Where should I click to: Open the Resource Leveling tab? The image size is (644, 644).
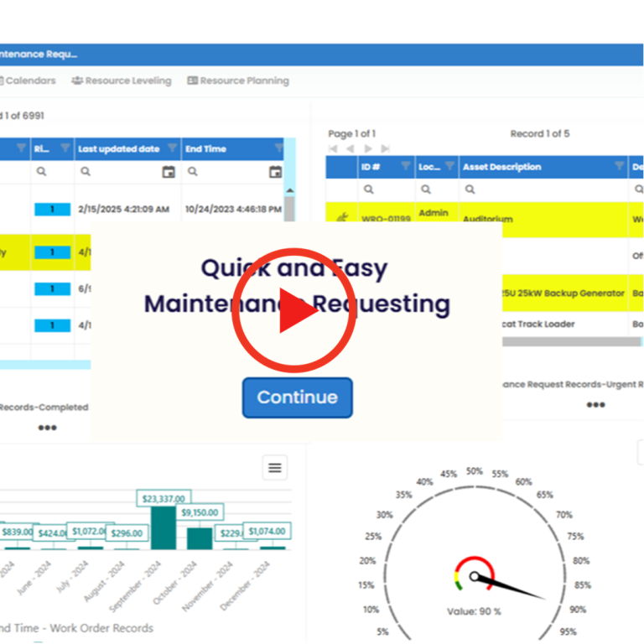[122, 80]
